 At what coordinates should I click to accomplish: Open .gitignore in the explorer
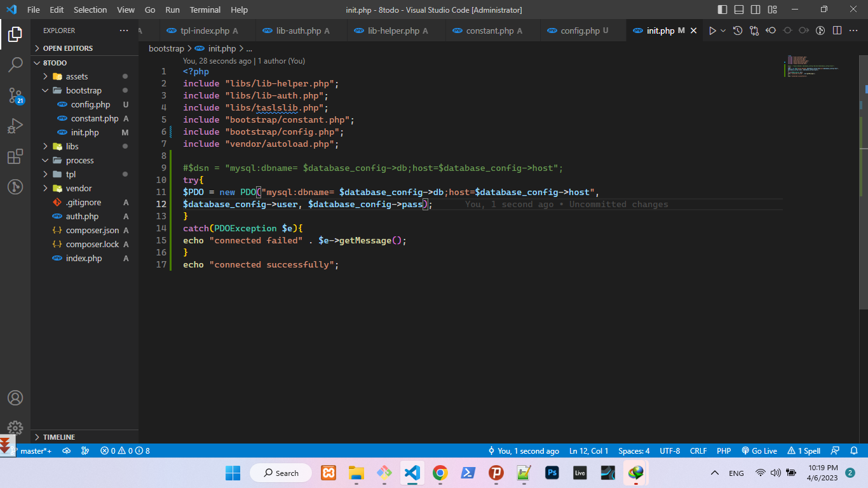pos(85,202)
